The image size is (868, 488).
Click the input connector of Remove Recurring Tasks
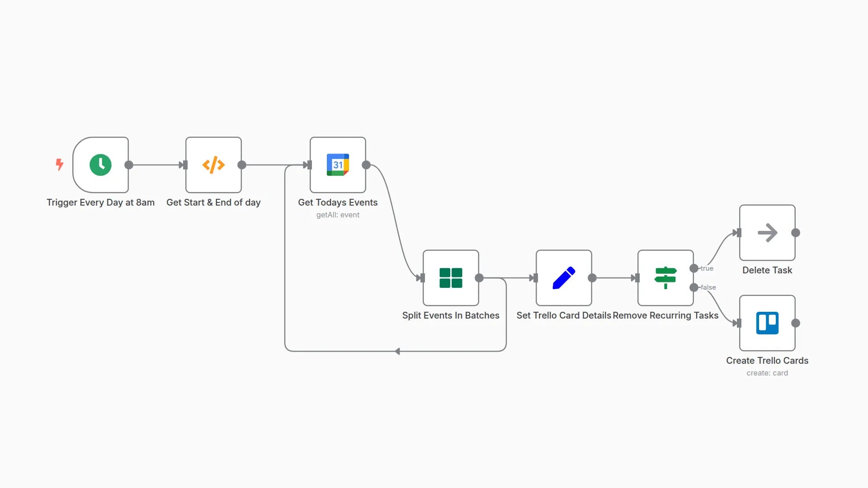tap(637, 278)
